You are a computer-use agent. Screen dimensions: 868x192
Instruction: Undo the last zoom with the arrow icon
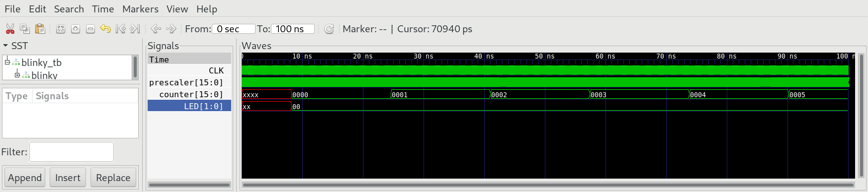click(105, 29)
